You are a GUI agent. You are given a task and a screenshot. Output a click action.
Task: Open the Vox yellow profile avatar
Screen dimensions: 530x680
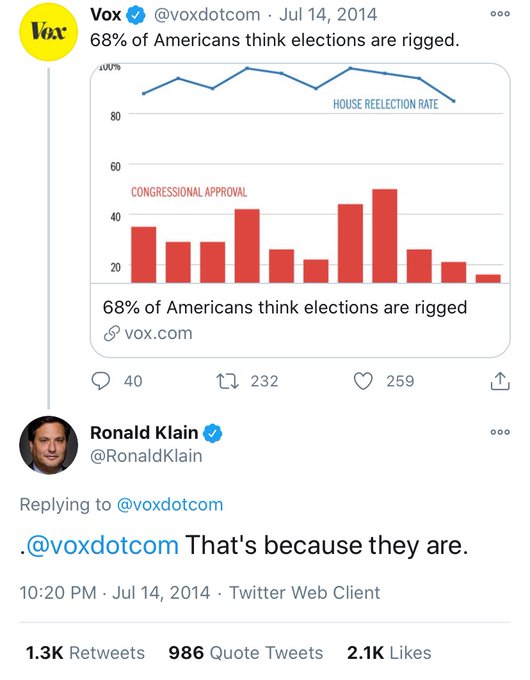pos(49,32)
